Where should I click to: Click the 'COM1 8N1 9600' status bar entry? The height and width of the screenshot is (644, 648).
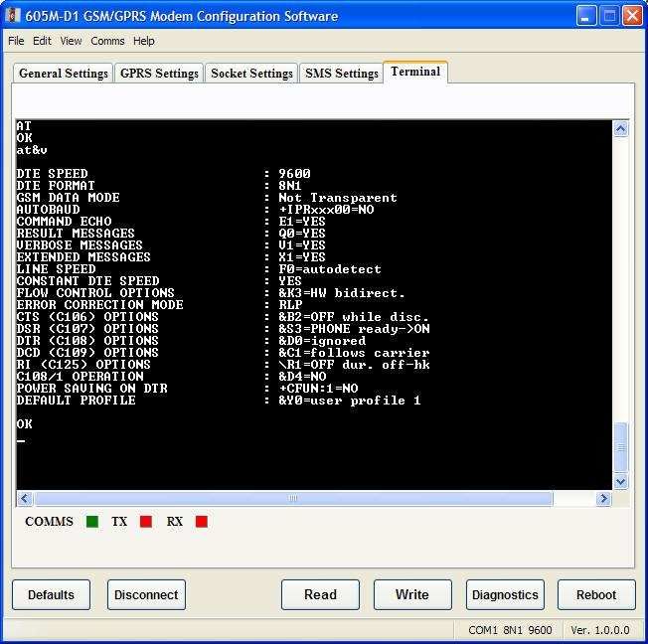[x=510, y=630]
